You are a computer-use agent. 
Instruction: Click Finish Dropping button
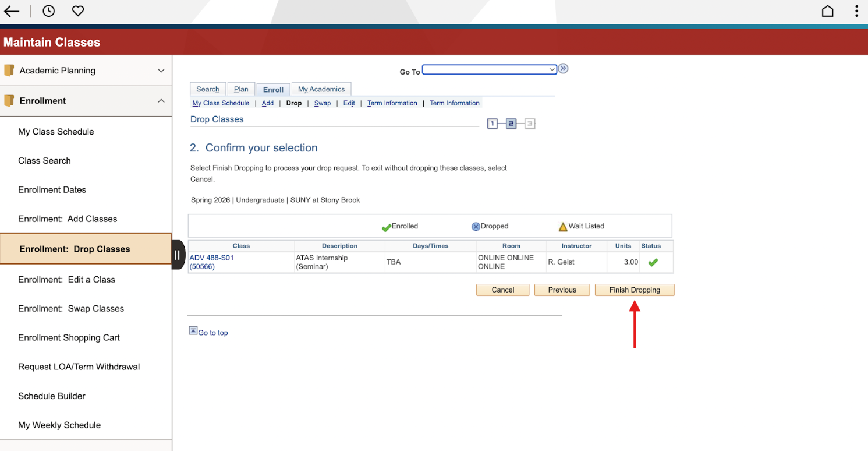pyautogui.click(x=635, y=290)
